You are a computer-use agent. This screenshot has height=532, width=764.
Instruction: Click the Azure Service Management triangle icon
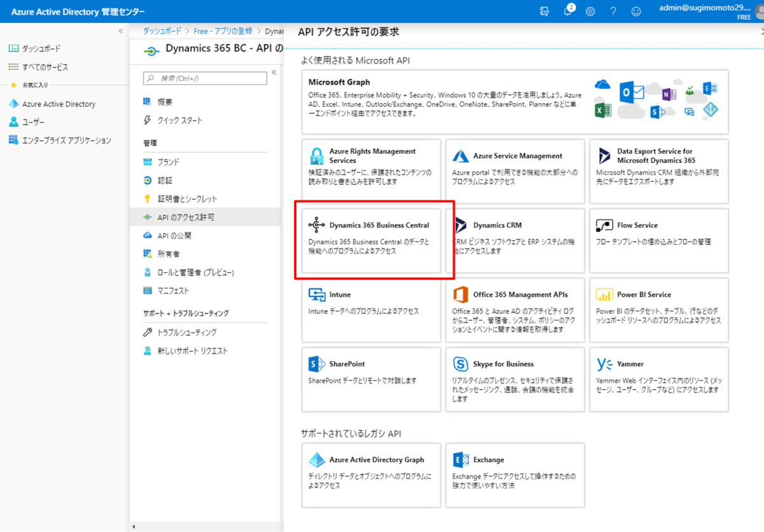461,156
